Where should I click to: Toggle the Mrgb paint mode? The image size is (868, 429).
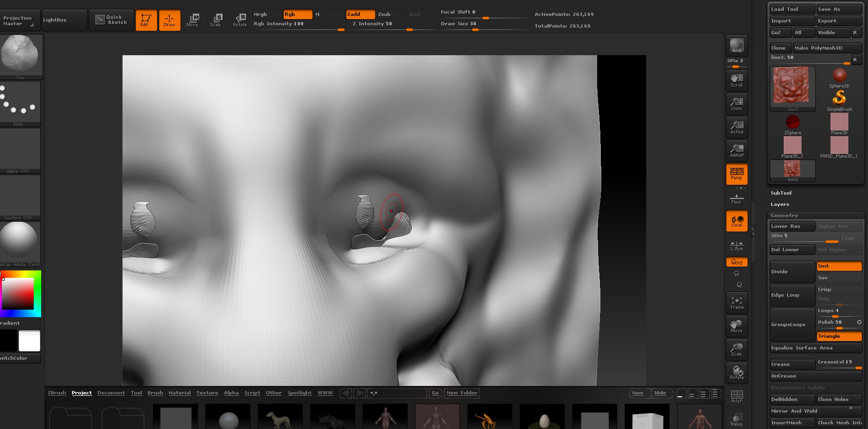tap(267, 15)
